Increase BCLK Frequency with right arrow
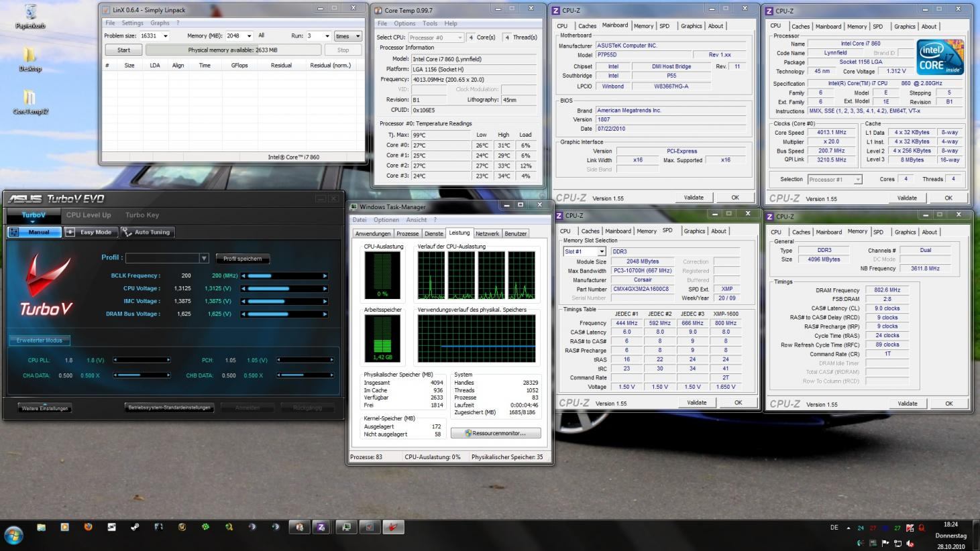The width and height of the screenshot is (980, 551). pos(325,275)
